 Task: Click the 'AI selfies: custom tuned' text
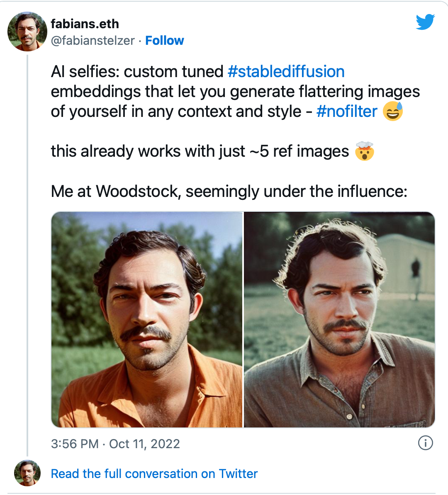(x=137, y=72)
